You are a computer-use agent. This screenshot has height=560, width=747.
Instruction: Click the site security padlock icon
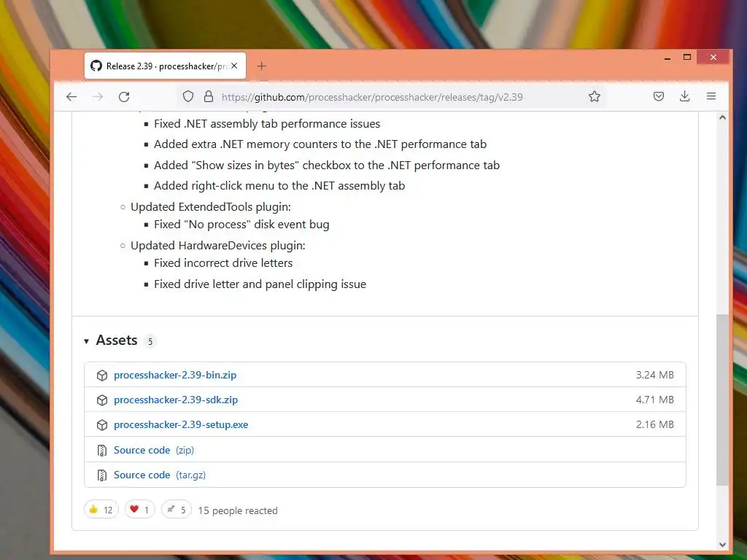click(209, 97)
